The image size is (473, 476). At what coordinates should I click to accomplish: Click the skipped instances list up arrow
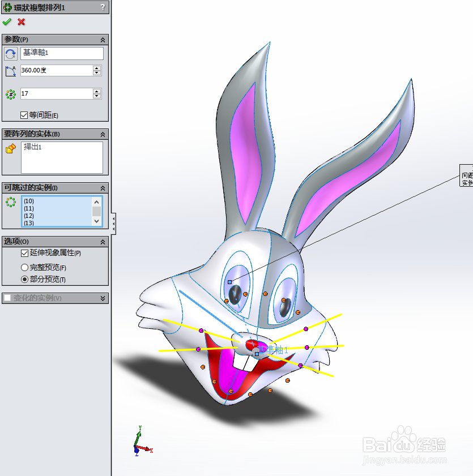(97, 202)
